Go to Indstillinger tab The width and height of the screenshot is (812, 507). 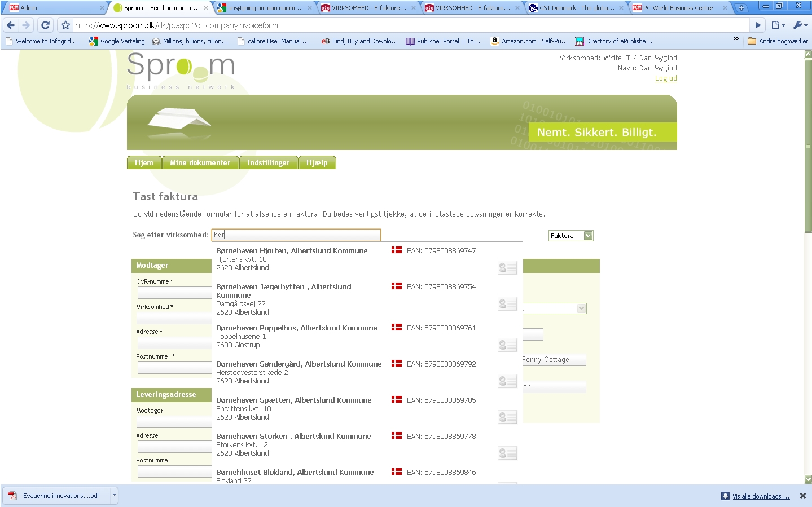269,162
